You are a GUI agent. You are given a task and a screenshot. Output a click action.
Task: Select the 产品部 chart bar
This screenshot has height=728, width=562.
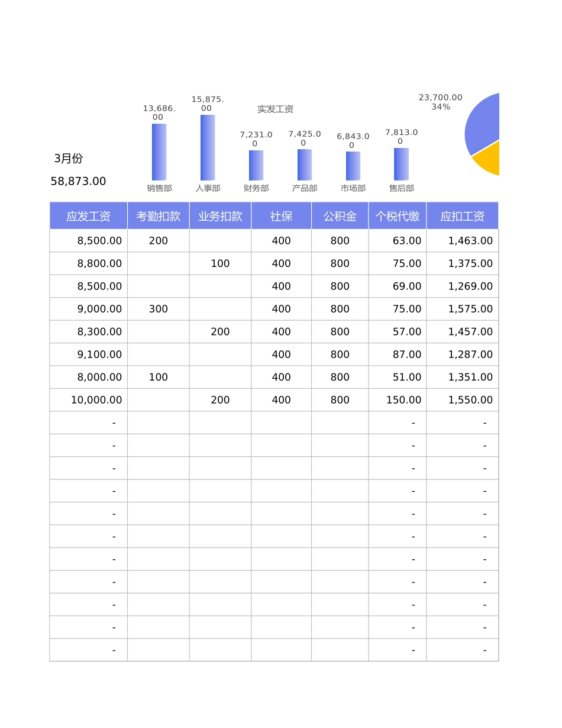click(305, 165)
